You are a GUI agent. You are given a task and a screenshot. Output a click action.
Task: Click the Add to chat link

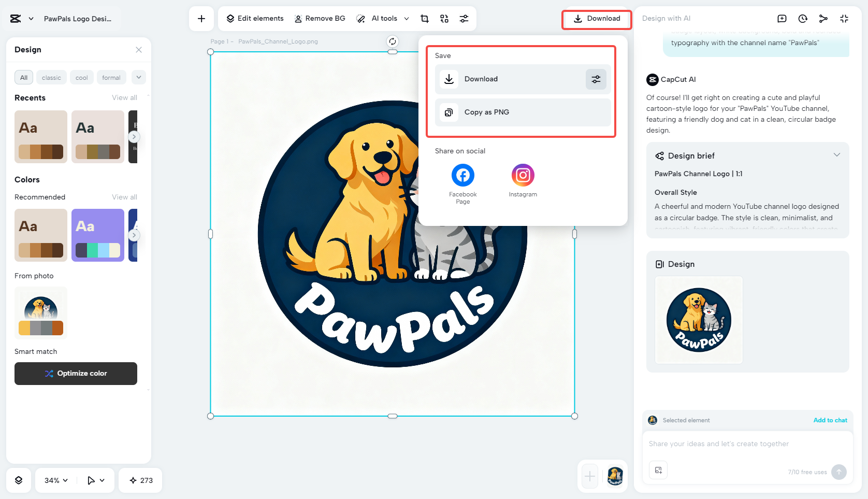[x=830, y=420]
